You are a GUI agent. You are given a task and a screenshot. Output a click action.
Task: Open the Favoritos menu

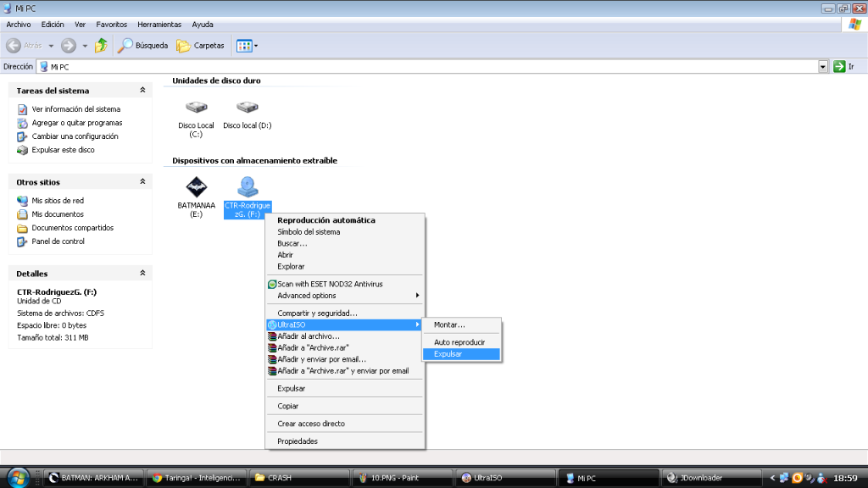tap(111, 25)
